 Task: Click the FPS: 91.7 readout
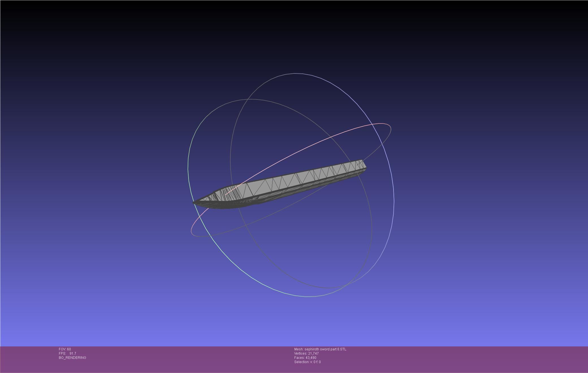coord(67,354)
